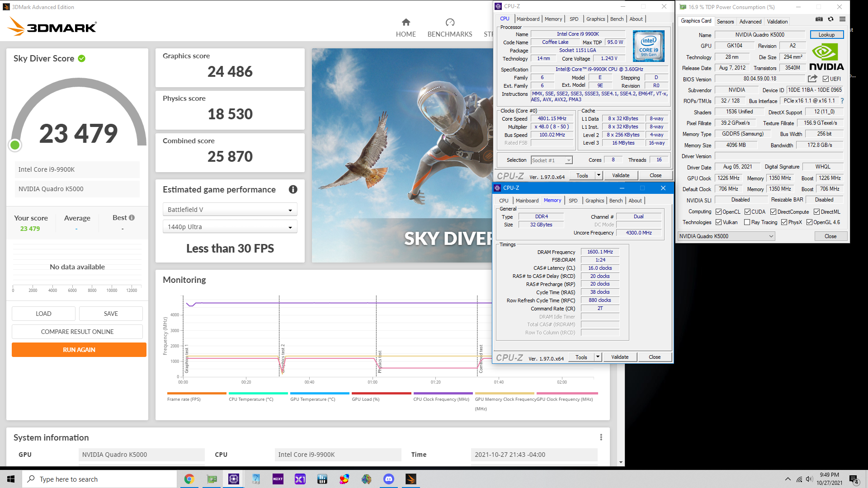868x488 pixels.
Task: Open the 1440p Ultra resolution dropdown
Action: tap(230, 226)
